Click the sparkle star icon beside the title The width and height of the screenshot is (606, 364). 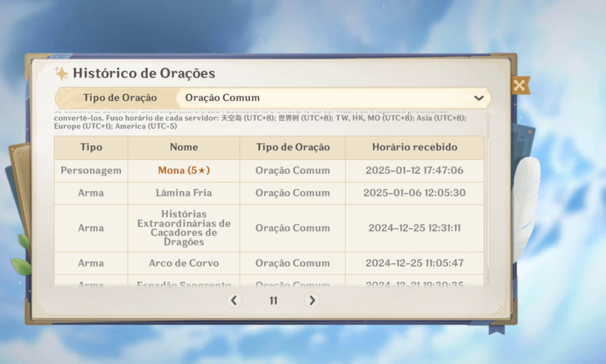pyautogui.click(x=61, y=73)
